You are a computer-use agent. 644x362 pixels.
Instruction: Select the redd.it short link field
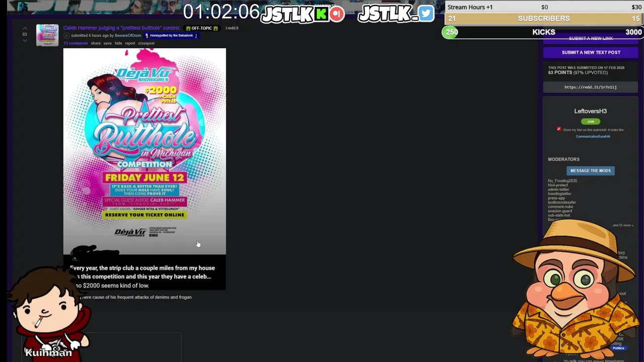click(590, 87)
